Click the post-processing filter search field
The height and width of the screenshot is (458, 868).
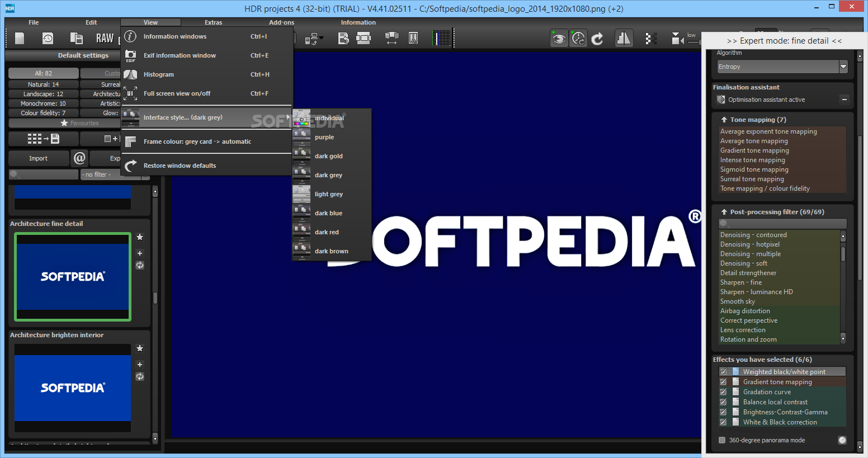click(782, 224)
